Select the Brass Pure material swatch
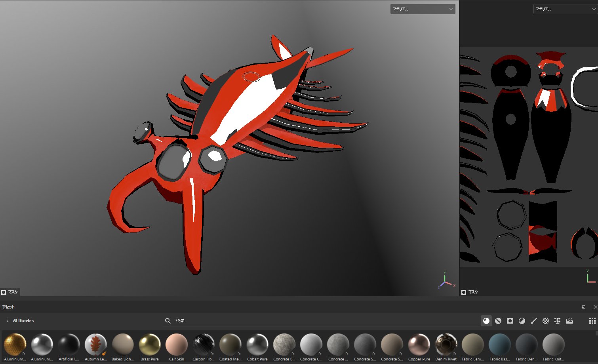Image resolution: width=598 pixels, height=364 pixels. 150,345
